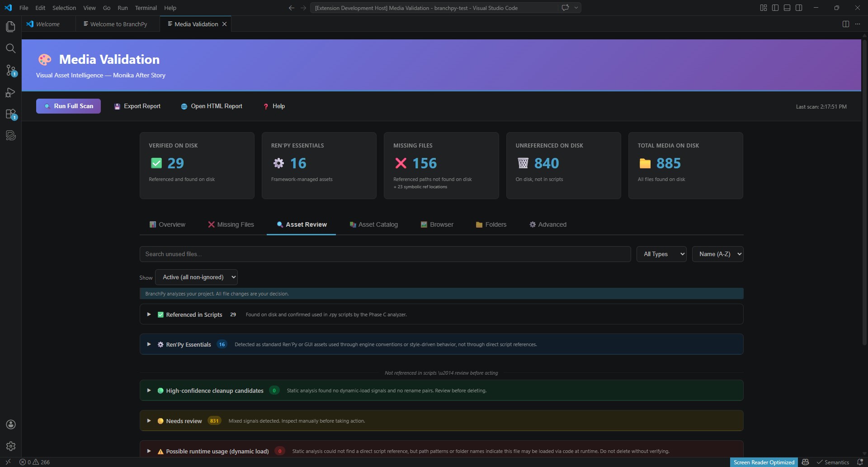This screenshot has width=868, height=467.
Task: Switch to the Asset Catalog tab
Action: tap(373, 224)
